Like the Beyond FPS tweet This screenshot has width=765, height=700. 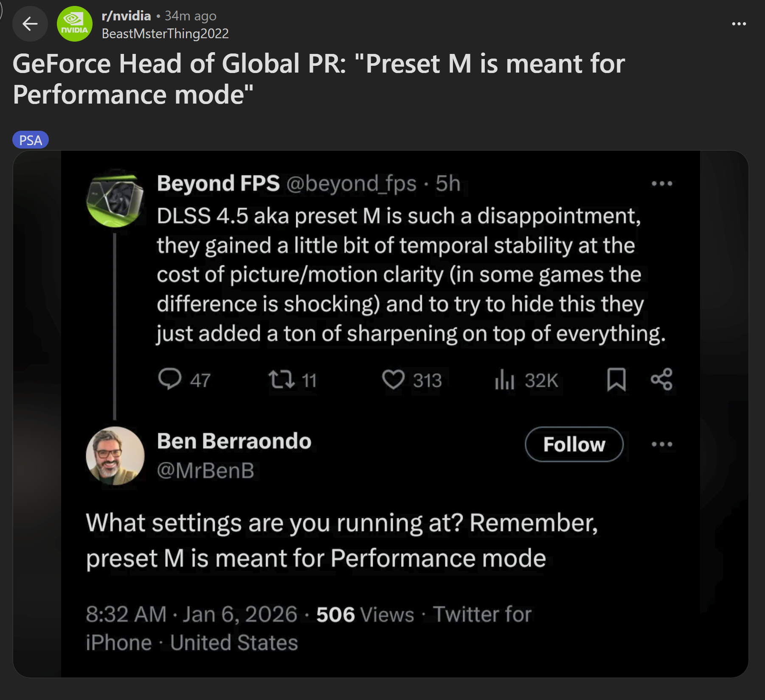pyautogui.click(x=393, y=379)
